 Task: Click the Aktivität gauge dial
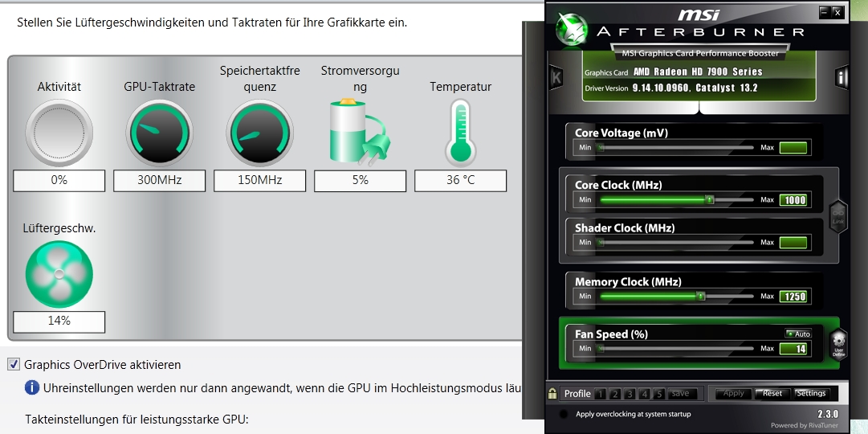[59, 133]
